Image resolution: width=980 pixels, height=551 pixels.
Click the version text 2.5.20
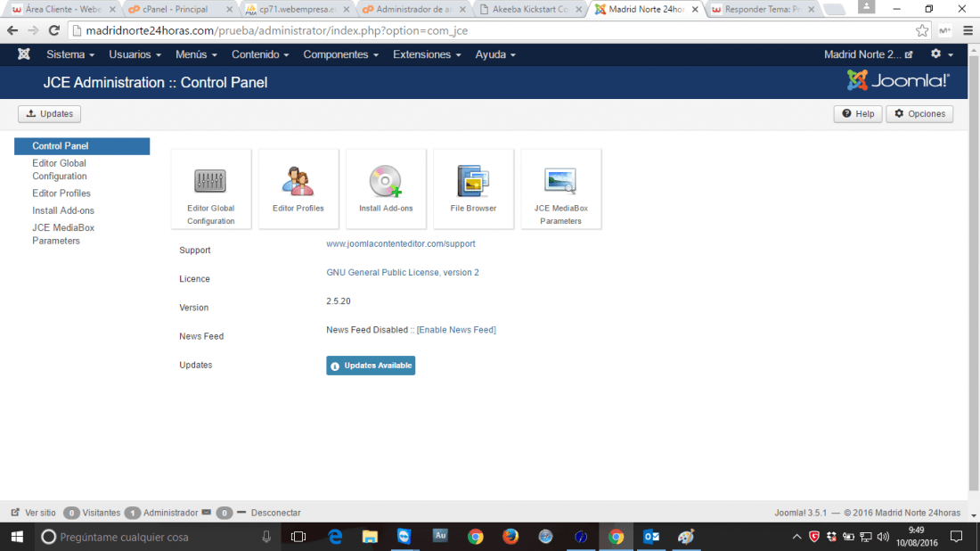(x=339, y=301)
